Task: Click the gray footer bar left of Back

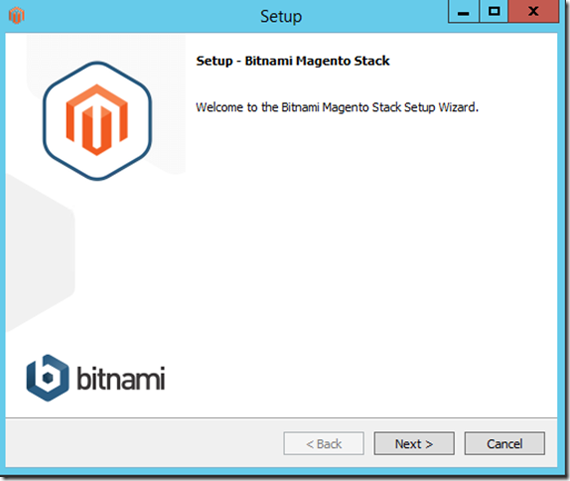Action: (x=144, y=444)
